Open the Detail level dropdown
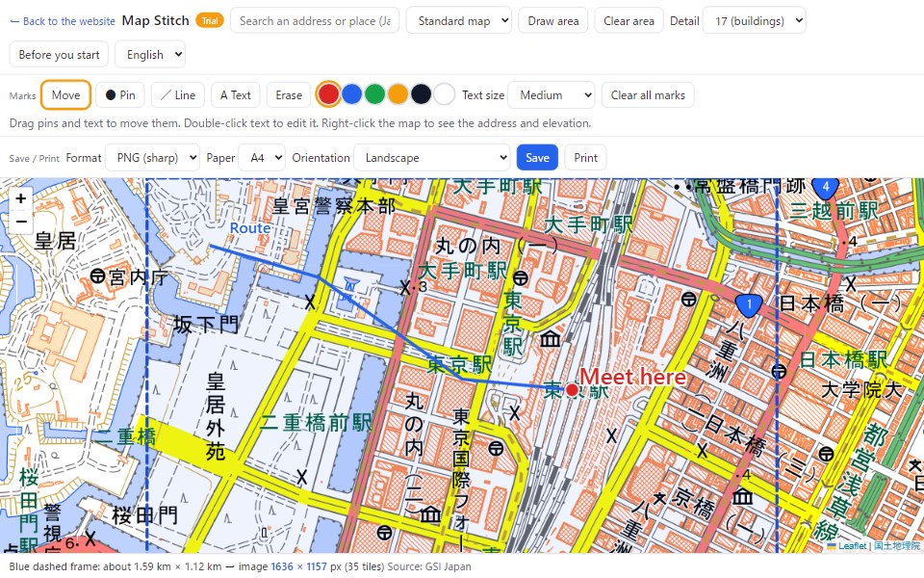 pyautogui.click(x=755, y=20)
